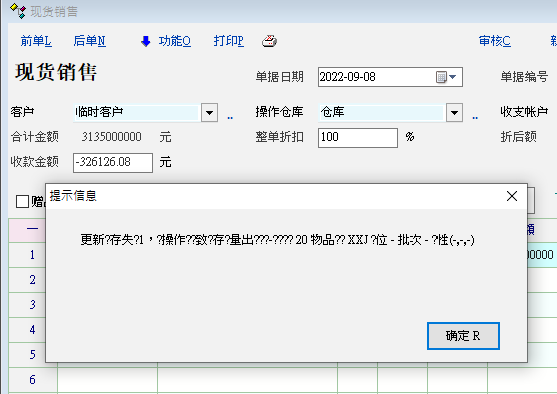Image resolution: width=557 pixels, height=394 pixels.
Task: Expand the 客户 dropdown arrow
Action: (210, 113)
